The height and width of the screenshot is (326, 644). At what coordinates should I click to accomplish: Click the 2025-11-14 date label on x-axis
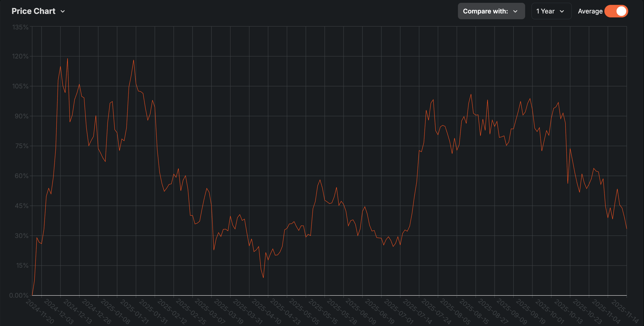pyautogui.click(x=625, y=311)
